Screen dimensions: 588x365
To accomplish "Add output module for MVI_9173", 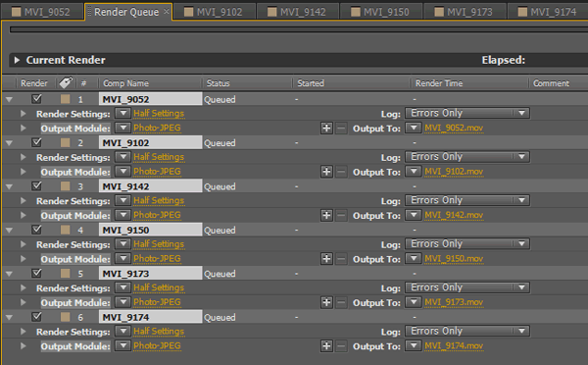I will click(326, 302).
